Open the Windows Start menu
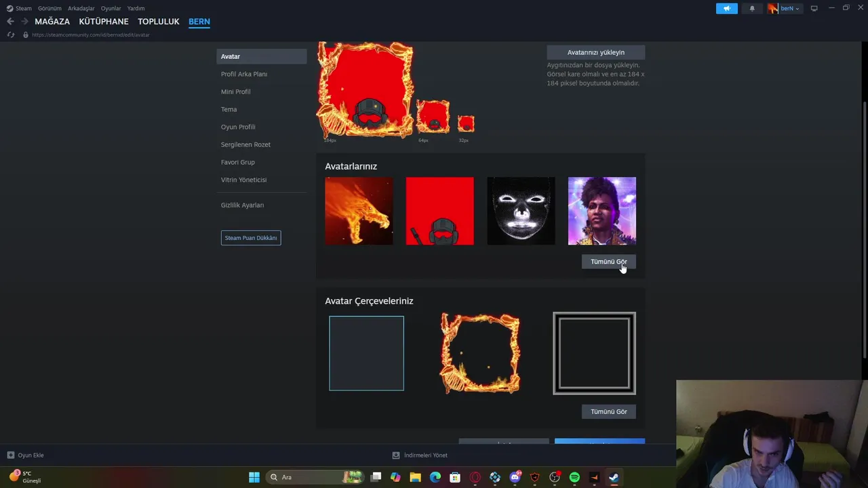 [254, 477]
